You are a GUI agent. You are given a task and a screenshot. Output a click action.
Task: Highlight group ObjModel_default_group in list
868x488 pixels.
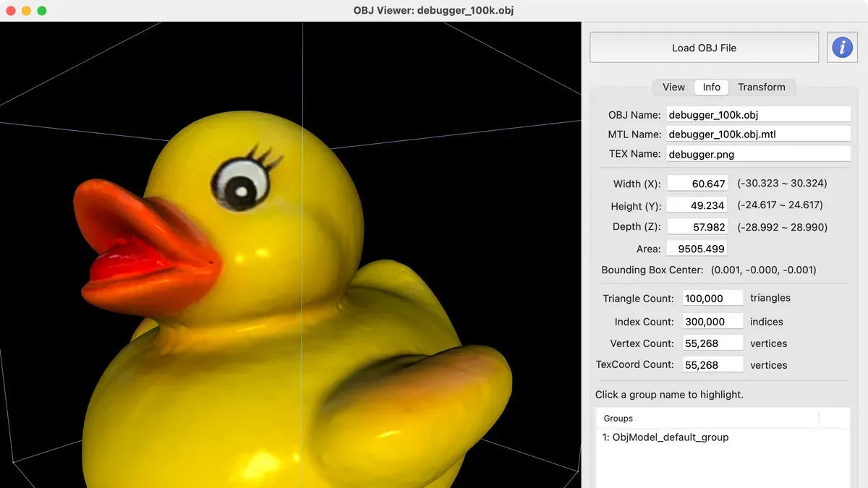point(722,437)
